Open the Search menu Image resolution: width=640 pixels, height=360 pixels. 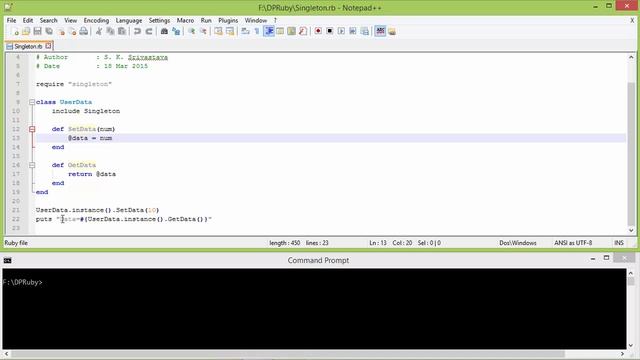[x=48, y=20]
